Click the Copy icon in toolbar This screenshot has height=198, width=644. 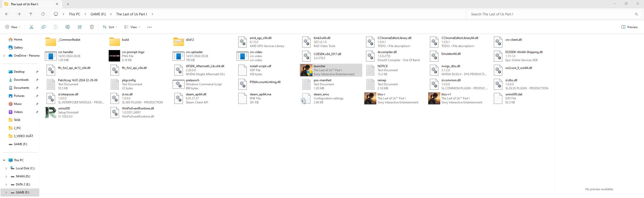click(44, 27)
